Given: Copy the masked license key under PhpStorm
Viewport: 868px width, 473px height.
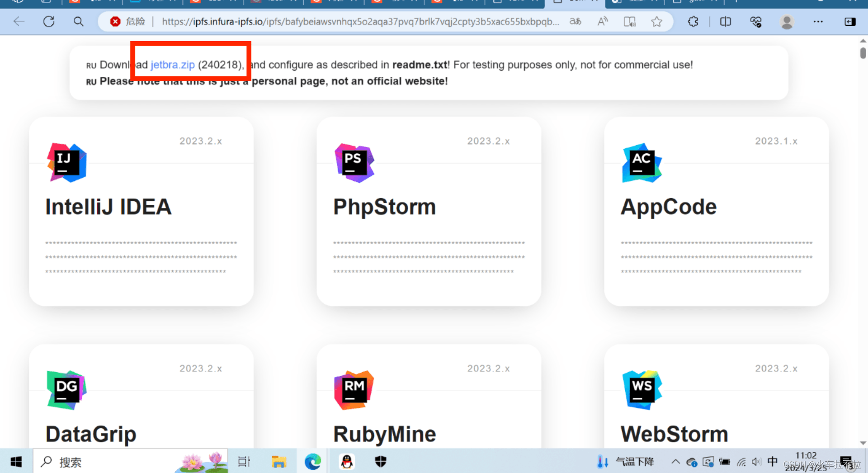Looking at the screenshot, I should click(429, 257).
